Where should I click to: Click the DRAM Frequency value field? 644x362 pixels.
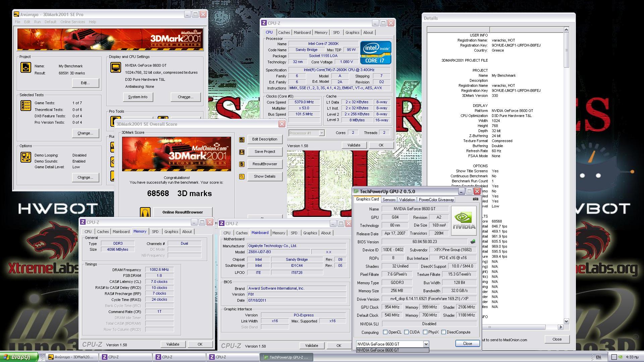tap(159, 269)
